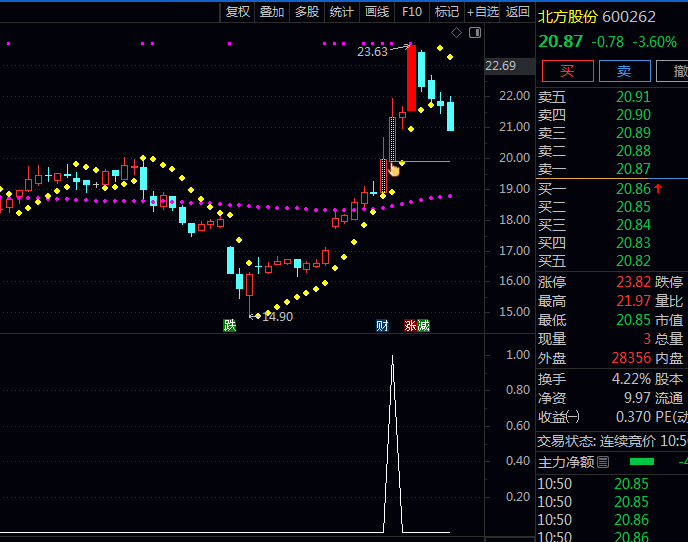Click the 撤 cancel order button
This screenshot has height=542, width=688.
pos(674,71)
